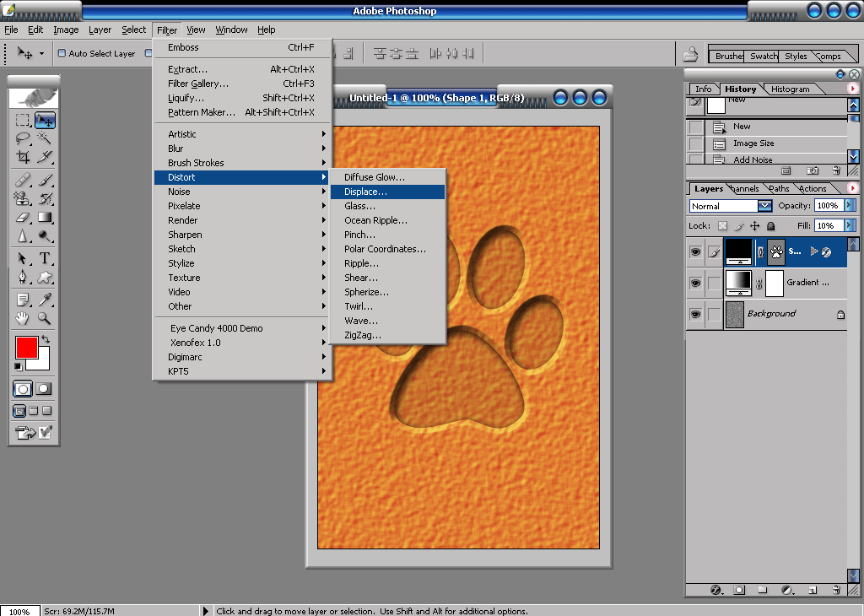
Task: Select the Custom Shape tool
Action: [x=44, y=277]
